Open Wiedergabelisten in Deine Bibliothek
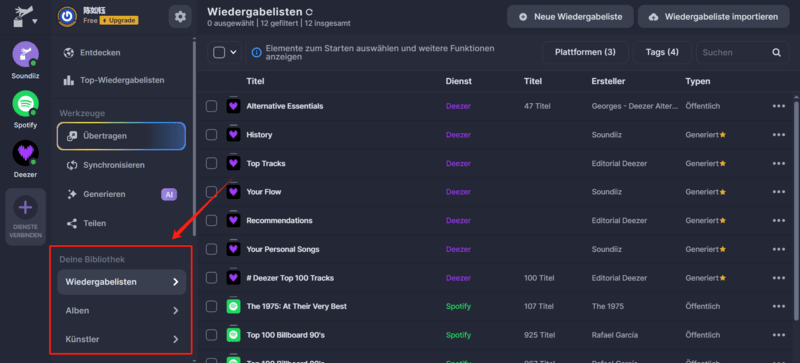 coord(121,282)
